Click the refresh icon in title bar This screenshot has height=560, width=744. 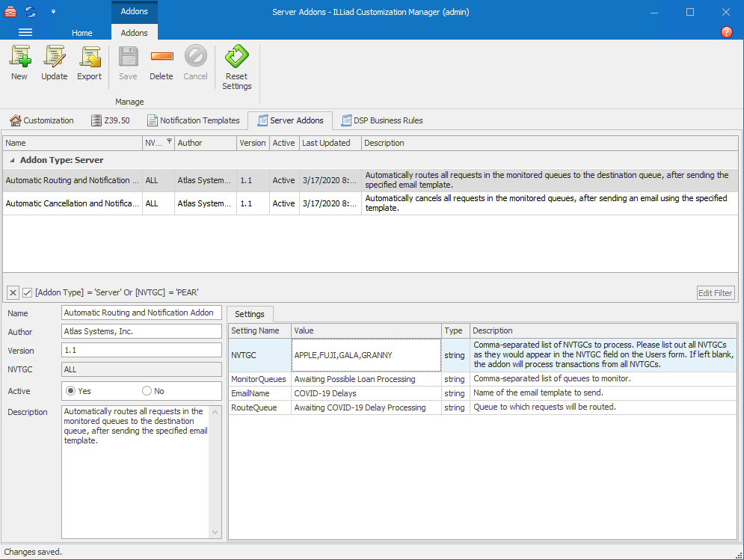pos(31,11)
